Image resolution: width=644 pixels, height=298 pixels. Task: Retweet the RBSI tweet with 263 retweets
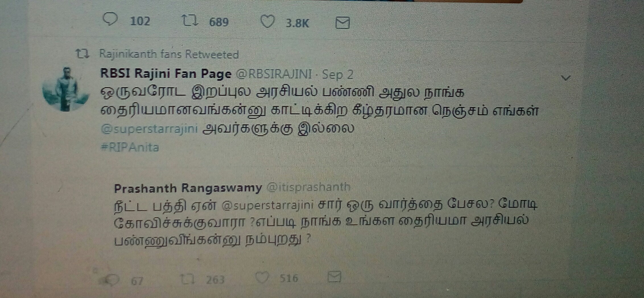(x=188, y=279)
